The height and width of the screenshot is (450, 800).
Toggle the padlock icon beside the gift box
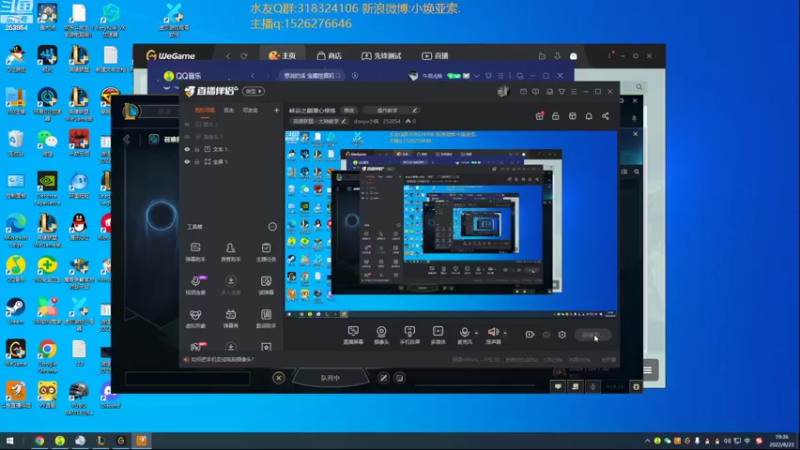coord(556,116)
